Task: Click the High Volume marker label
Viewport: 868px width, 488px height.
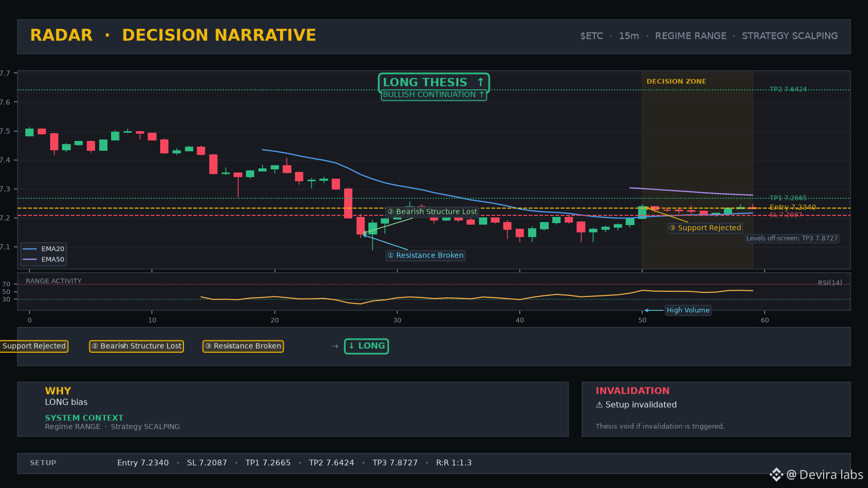Action: (x=688, y=310)
